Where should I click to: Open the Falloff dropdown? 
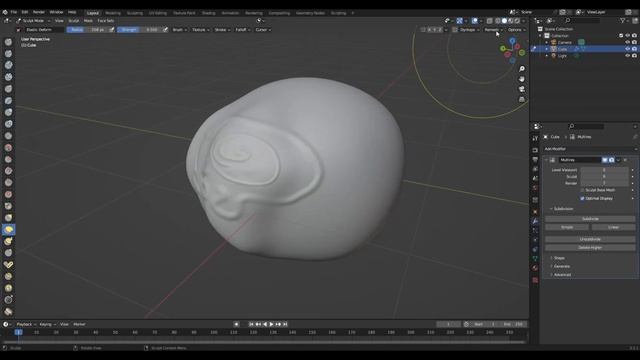coord(243,30)
